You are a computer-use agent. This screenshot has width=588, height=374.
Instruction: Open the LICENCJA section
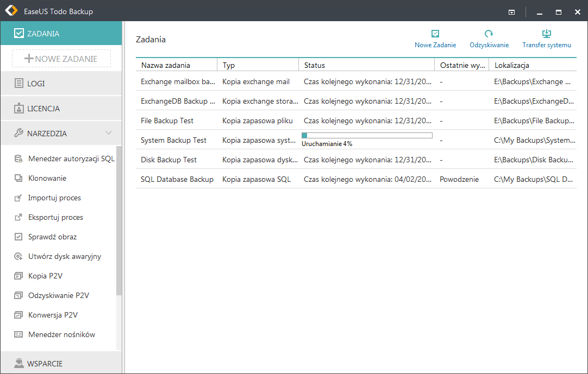pos(43,109)
